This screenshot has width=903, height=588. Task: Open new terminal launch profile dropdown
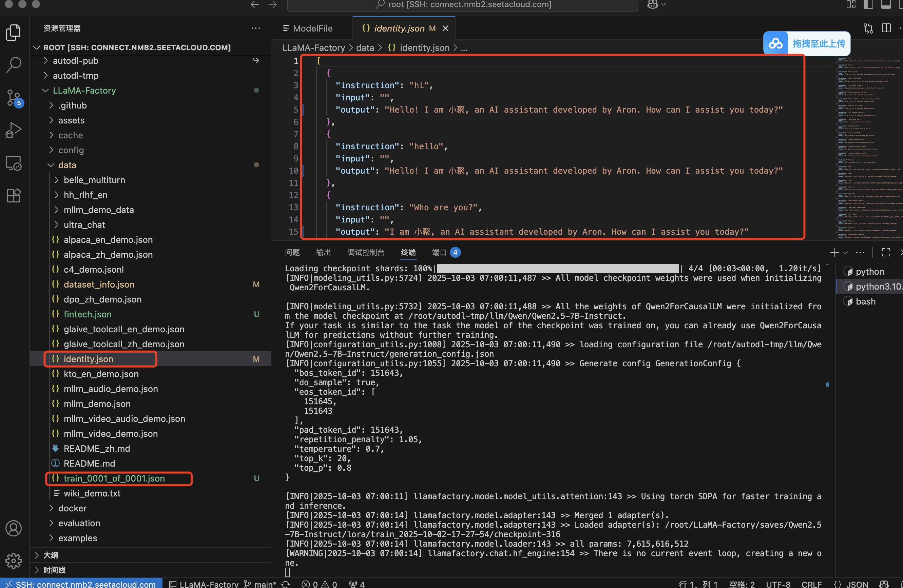coord(845,253)
